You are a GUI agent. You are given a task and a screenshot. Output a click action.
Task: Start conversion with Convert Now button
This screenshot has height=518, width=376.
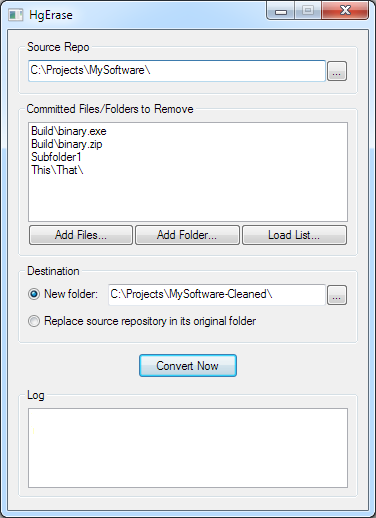point(188,366)
